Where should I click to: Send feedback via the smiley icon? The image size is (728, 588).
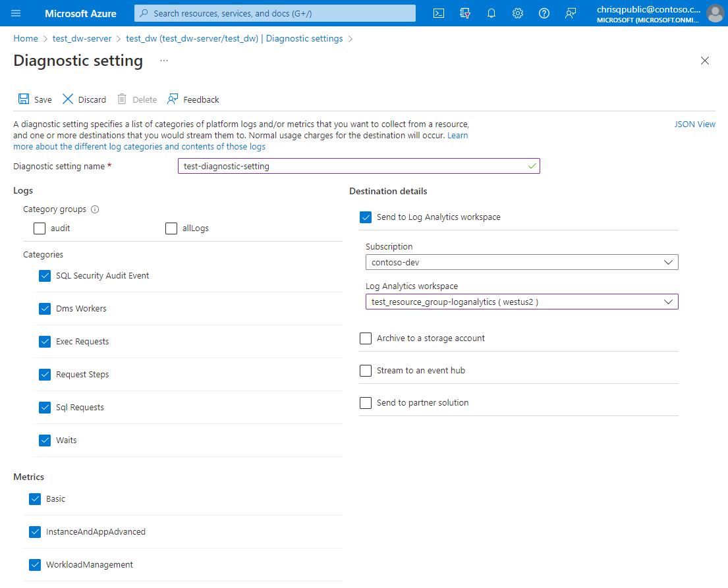pos(570,13)
